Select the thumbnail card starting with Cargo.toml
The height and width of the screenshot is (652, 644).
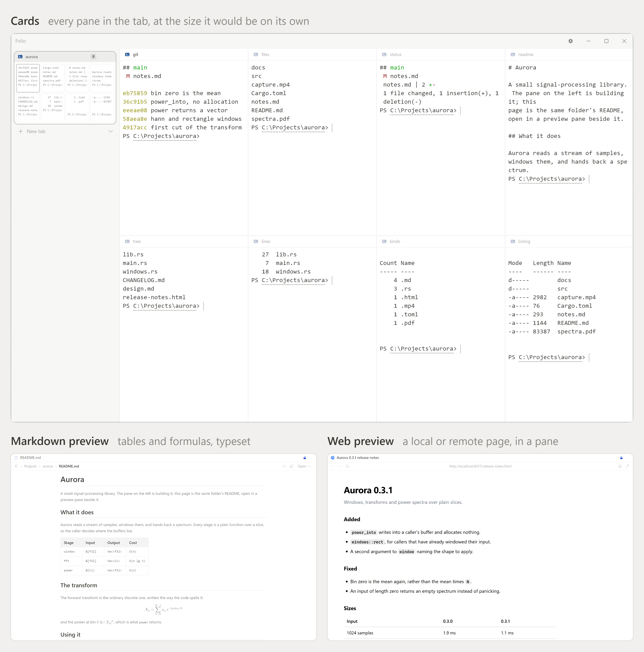pos(53,78)
